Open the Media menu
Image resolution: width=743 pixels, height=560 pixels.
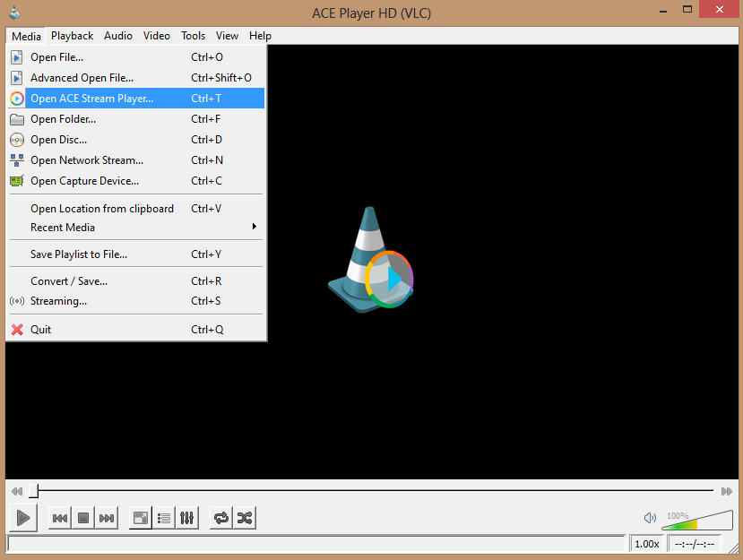pyautogui.click(x=26, y=36)
